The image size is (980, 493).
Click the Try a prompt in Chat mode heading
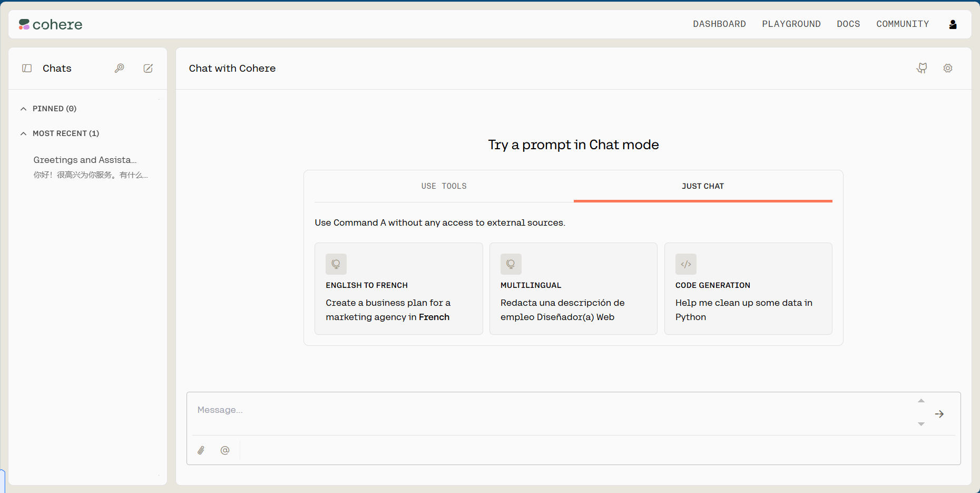[573, 144]
